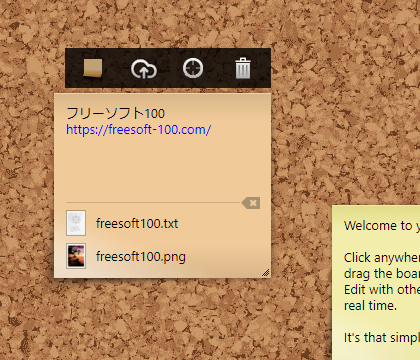420x360 pixels.
Task: Click the "Click anywhere" line in yellow note
Action: (x=382, y=258)
